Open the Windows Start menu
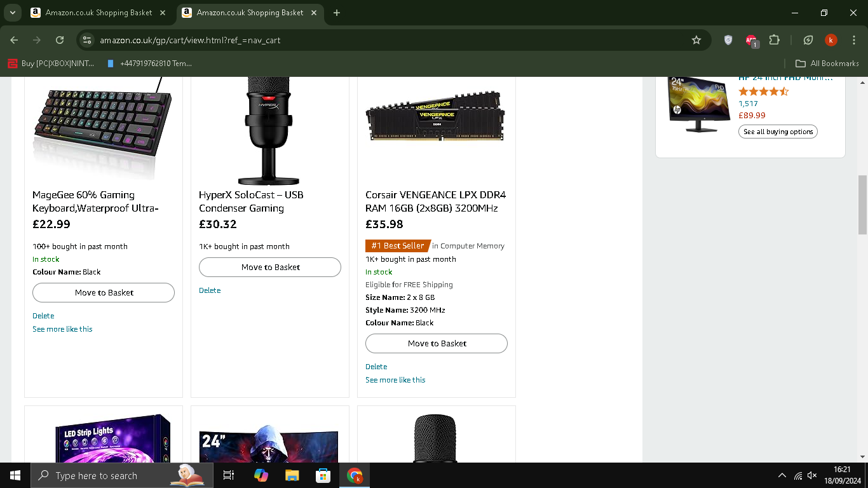 (15, 475)
